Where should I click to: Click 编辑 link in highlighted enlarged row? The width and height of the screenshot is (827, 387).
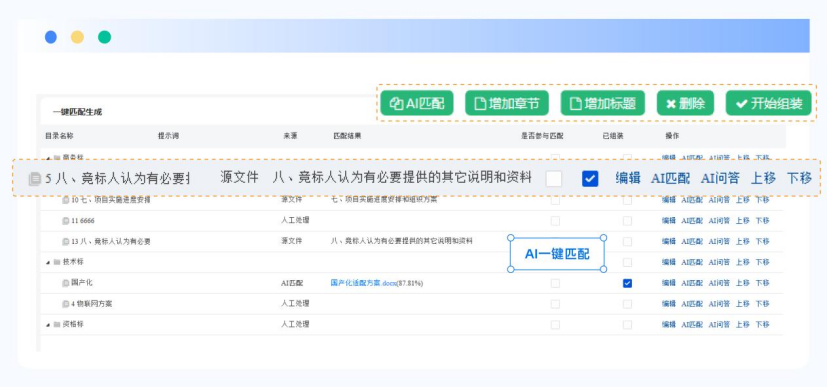point(628,178)
